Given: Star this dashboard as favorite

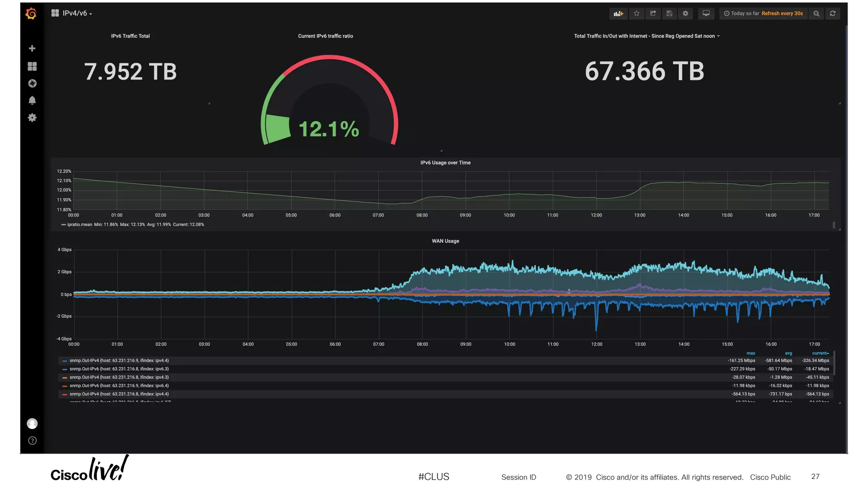Looking at the screenshot, I should [x=637, y=14].
